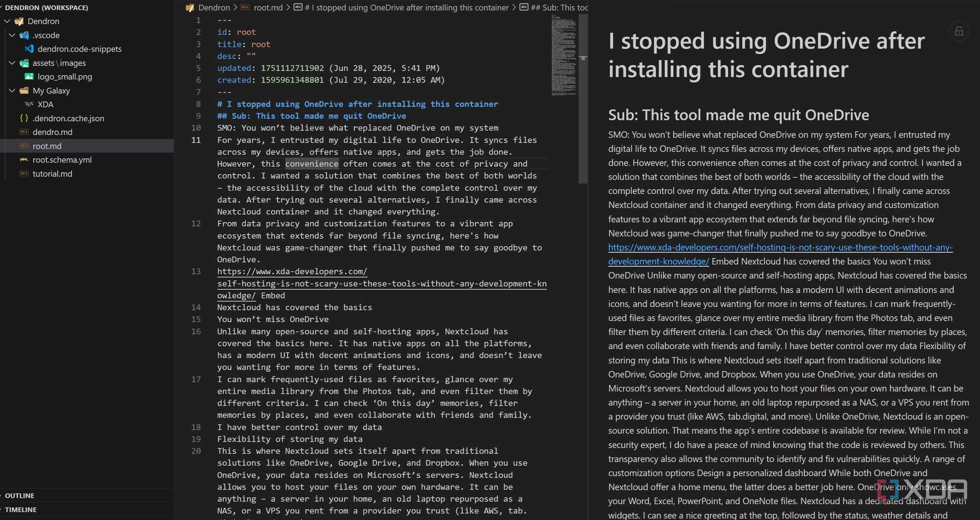980x520 pixels.
Task: Open dendron.code-snippets file
Action: [x=80, y=49]
